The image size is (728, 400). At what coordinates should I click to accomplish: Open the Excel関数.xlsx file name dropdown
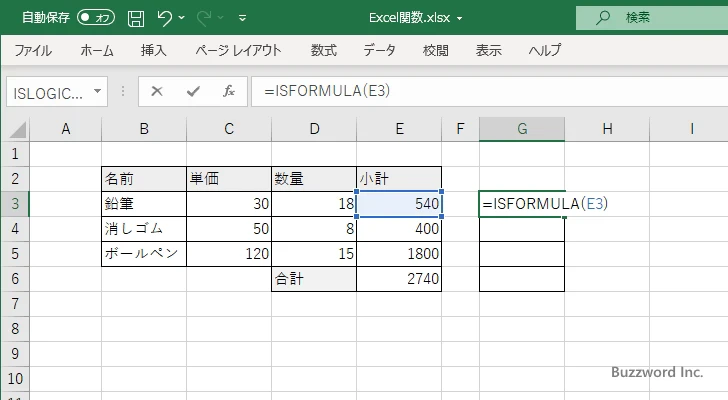[x=459, y=19]
